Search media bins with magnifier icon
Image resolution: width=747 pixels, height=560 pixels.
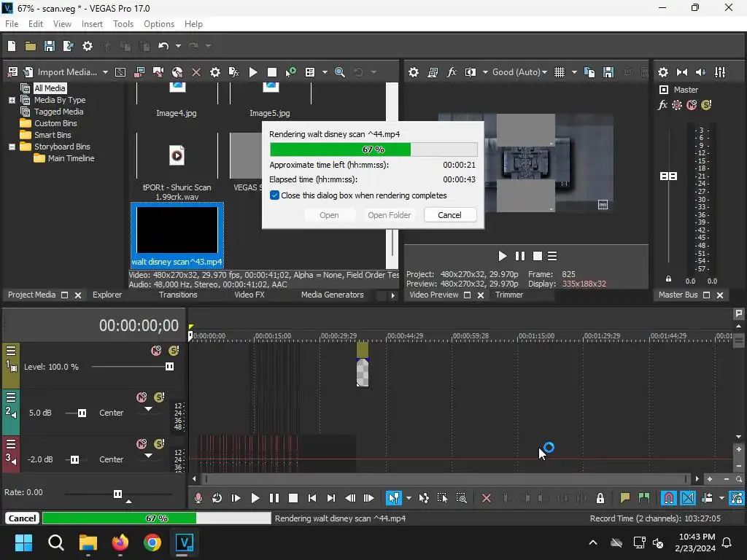coord(340,72)
